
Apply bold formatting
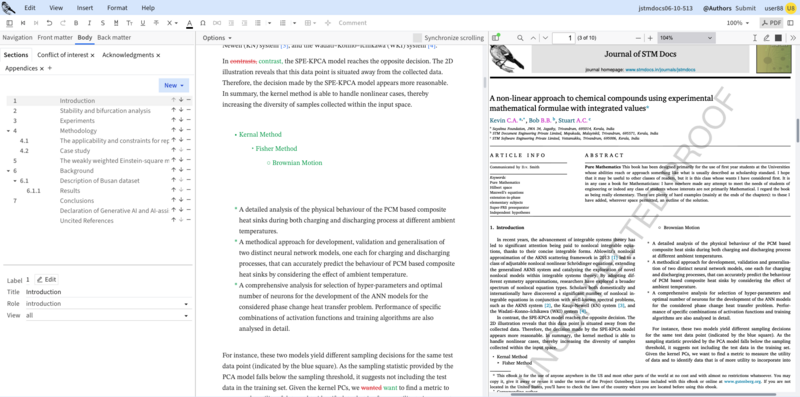76,23
